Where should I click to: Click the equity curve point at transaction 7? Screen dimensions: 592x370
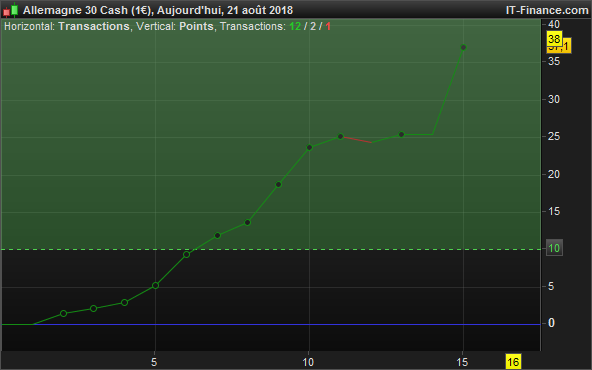click(217, 236)
